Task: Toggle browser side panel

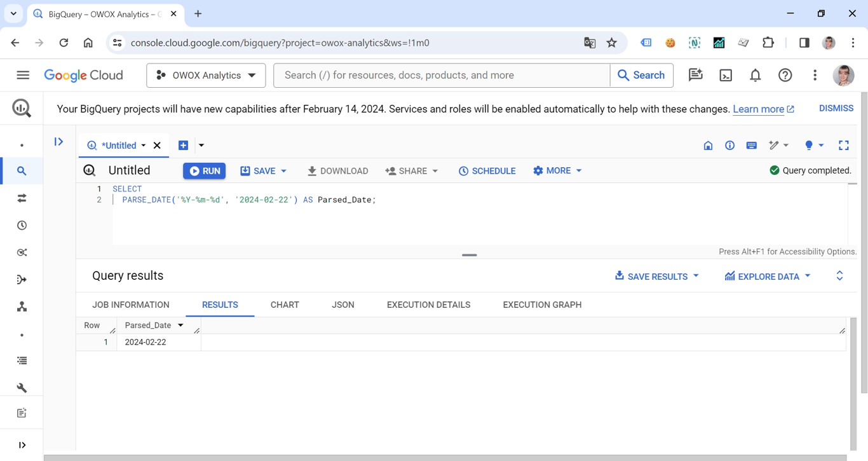Action: tap(804, 43)
